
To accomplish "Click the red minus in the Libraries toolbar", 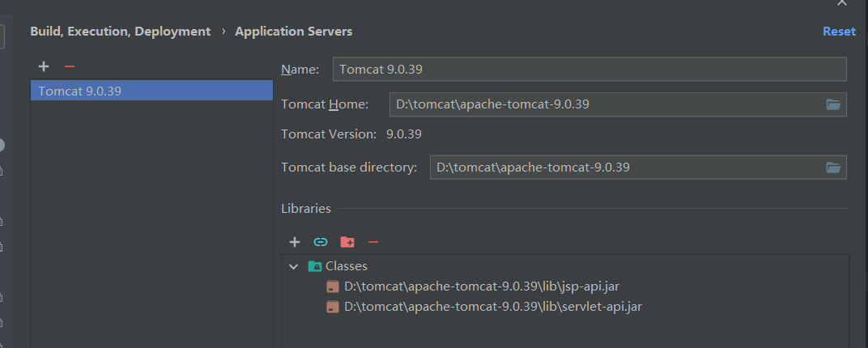I will tap(373, 242).
